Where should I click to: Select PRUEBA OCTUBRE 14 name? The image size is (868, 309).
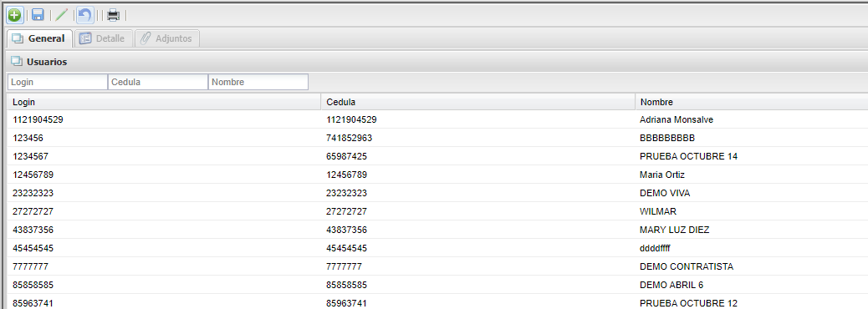(688, 156)
